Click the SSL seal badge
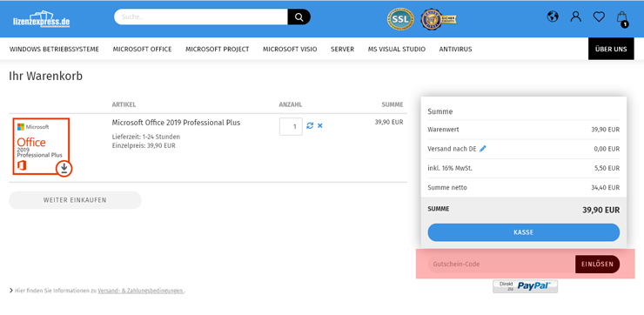 pyautogui.click(x=400, y=19)
